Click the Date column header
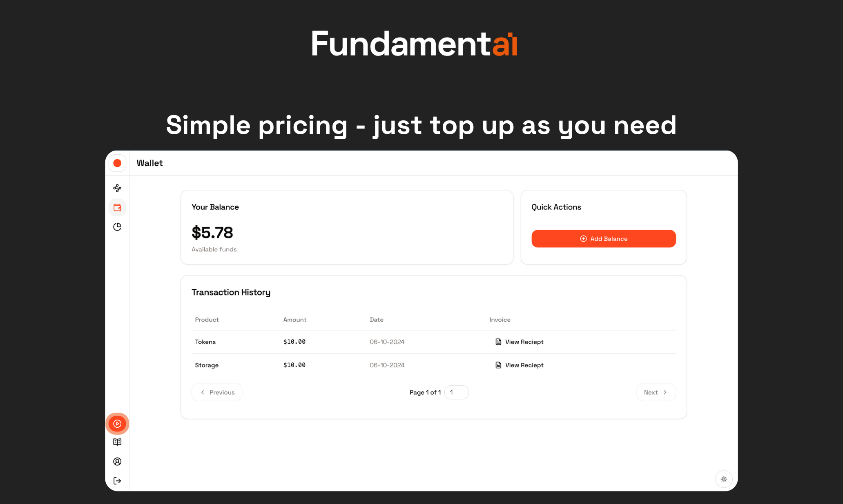This screenshot has height=504, width=843. (x=377, y=320)
